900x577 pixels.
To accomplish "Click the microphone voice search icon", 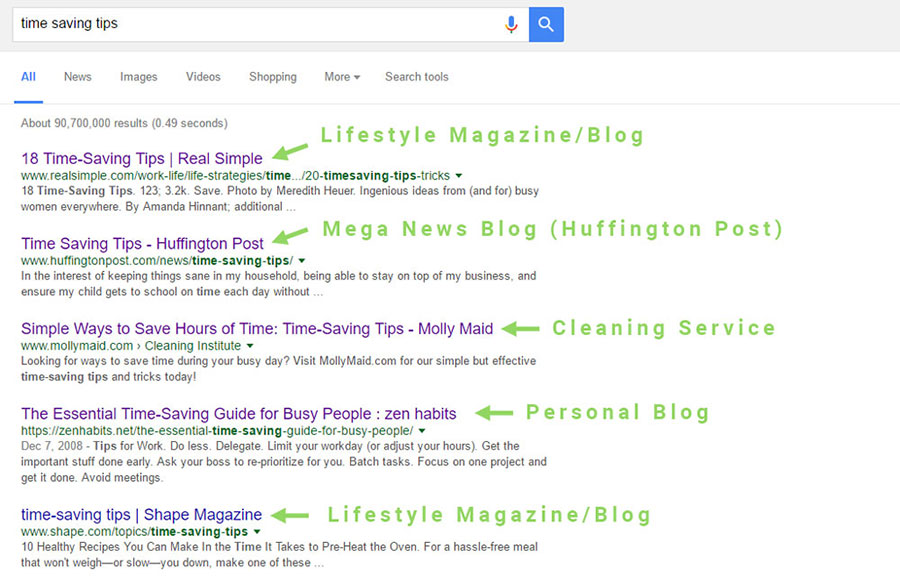I will coord(511,24).
